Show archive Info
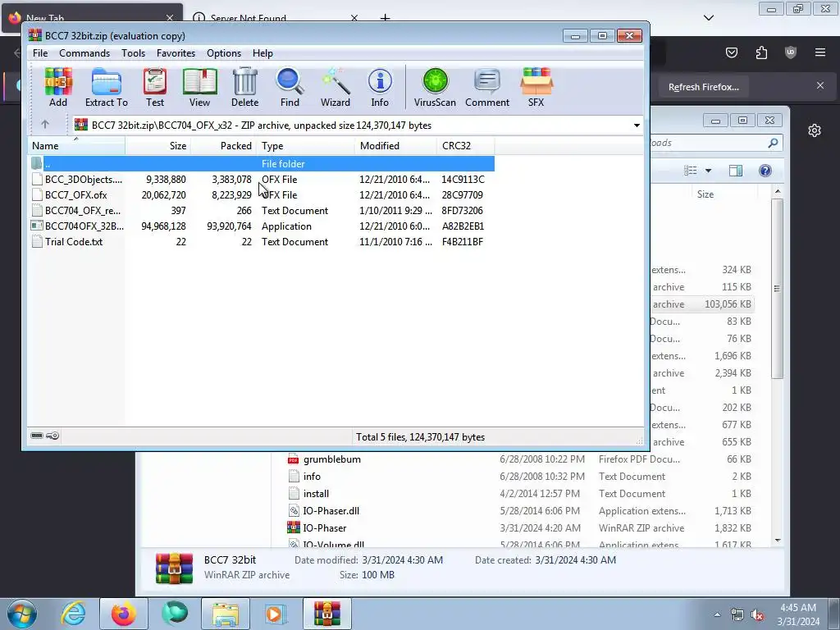 pos(380,87)
